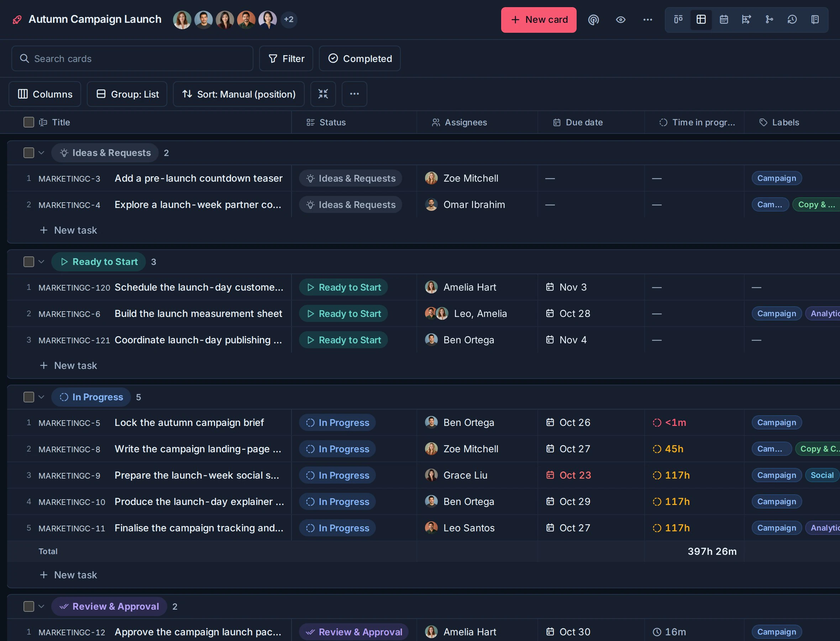Click the collapse all groups icon
The width and height of the screenshot is (840, 641).
click(323, 94)
